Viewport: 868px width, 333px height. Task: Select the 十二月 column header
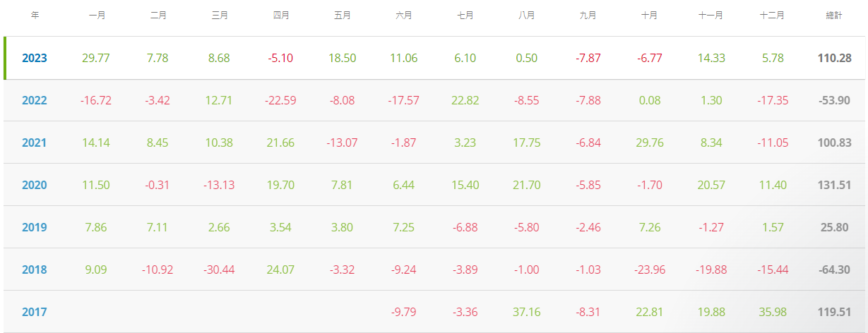tap(773, 15)
